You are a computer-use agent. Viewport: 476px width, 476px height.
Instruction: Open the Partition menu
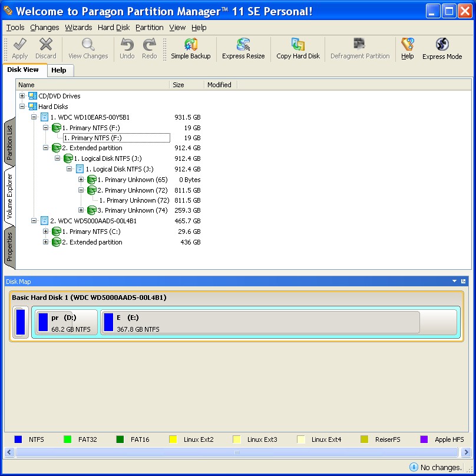[x=150, y=28]
